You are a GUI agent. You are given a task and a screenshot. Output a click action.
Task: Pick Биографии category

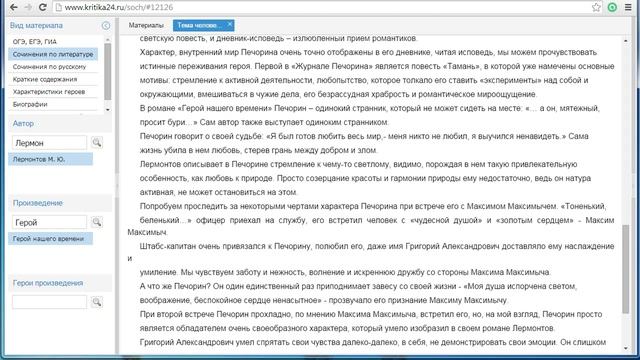(x=53, y=104)
